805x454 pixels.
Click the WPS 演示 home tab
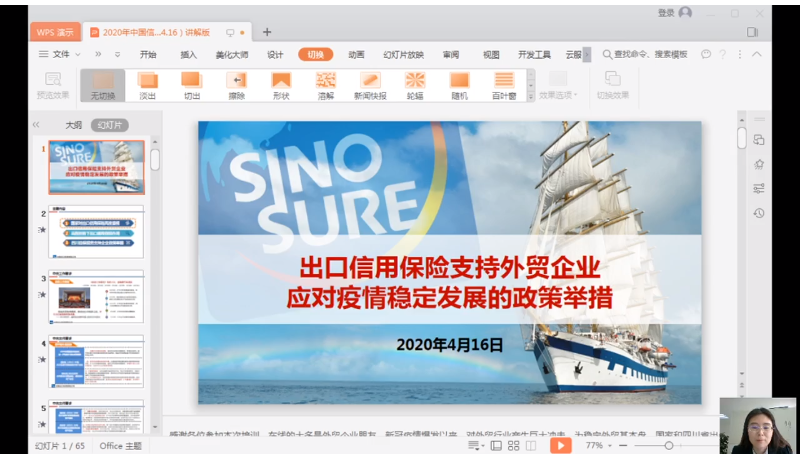[x=55, y=32]
